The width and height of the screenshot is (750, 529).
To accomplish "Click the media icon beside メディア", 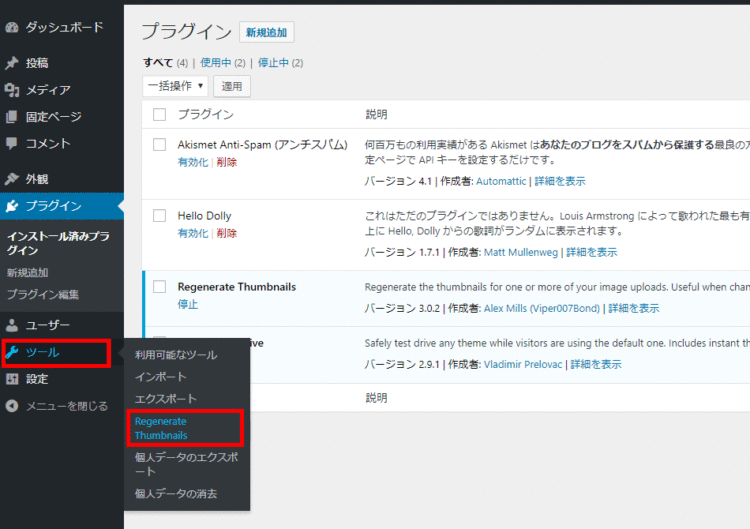I will [x=12, y=90].
